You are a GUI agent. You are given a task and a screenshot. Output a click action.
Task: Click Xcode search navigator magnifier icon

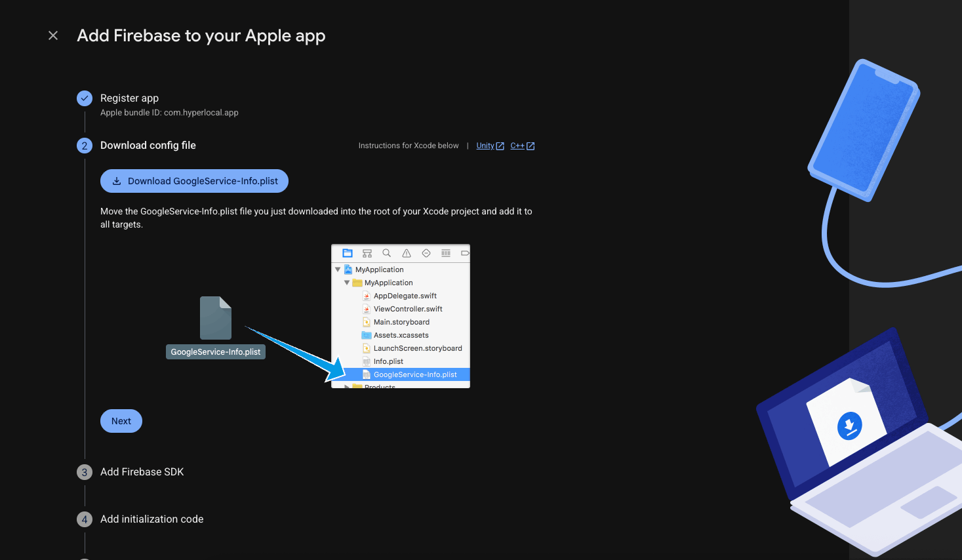point(387,253)
